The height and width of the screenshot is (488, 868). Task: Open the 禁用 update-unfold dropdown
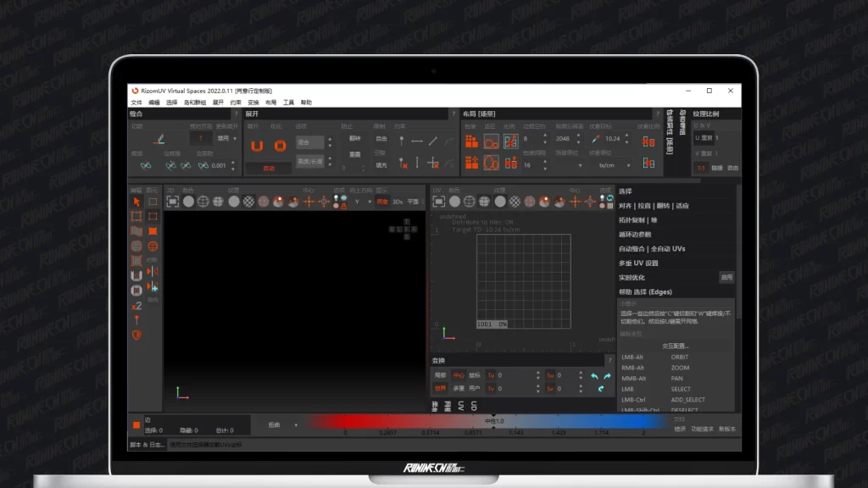click(226, 138)
